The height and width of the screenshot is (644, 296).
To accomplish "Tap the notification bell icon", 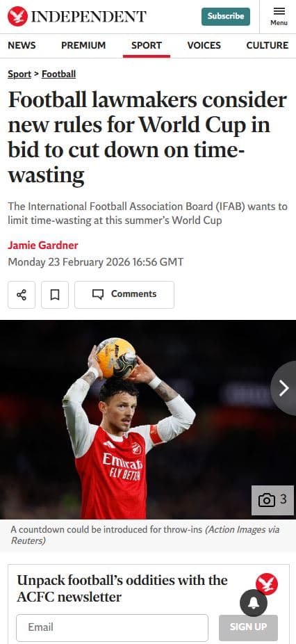I will (x=254, y=603).
